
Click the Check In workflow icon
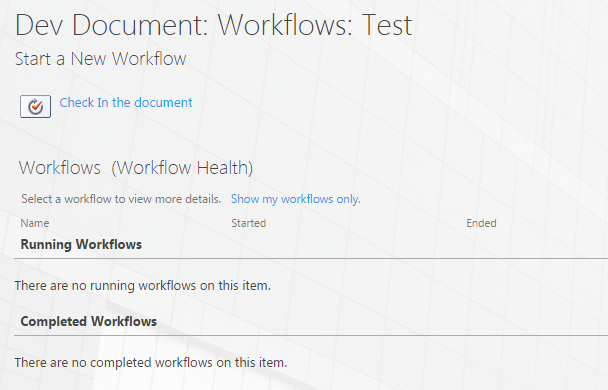click(35, 106)
